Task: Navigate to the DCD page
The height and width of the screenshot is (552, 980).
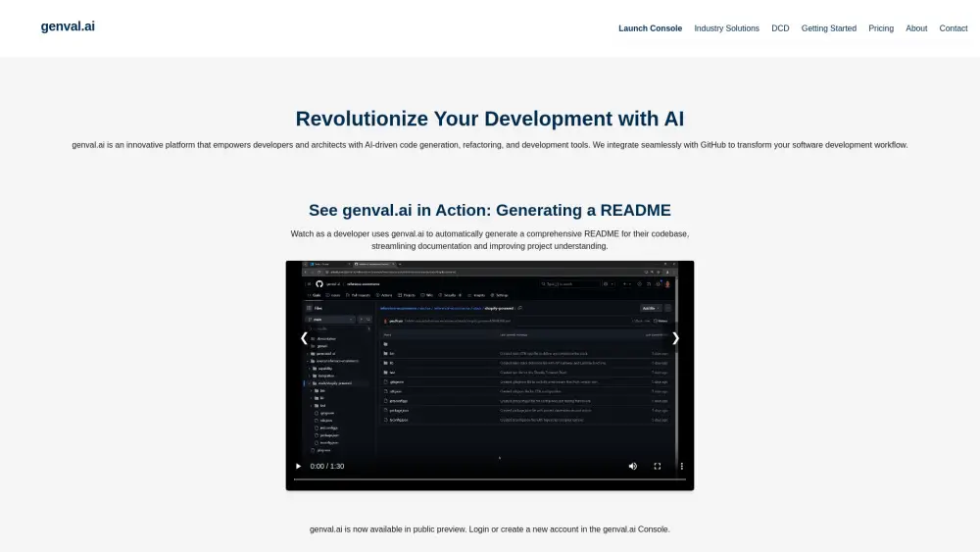Action: [780, 28]
